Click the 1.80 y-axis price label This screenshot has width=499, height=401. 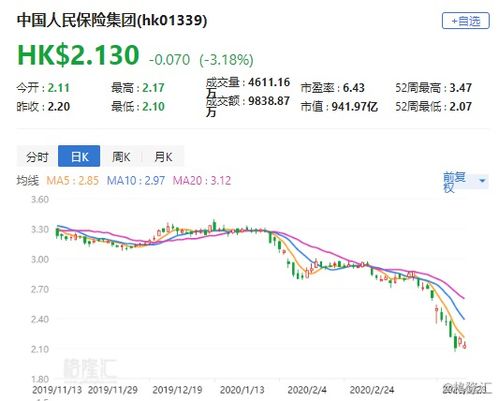pyautogui.click(x=40, y=379)
